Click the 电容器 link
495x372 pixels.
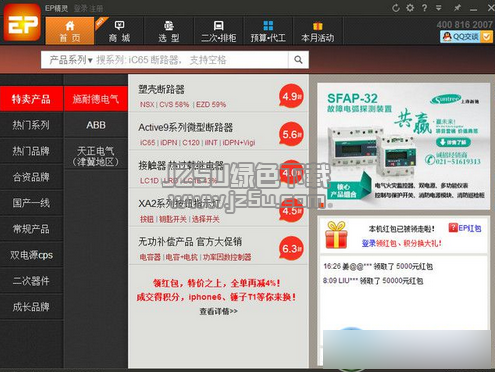pyautogui.click(x=150, y=257)
